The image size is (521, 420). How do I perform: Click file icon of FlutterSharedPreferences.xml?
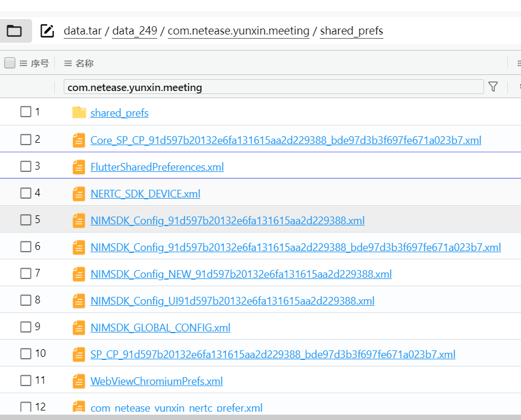pyautogui.click(x=79, y=167)
